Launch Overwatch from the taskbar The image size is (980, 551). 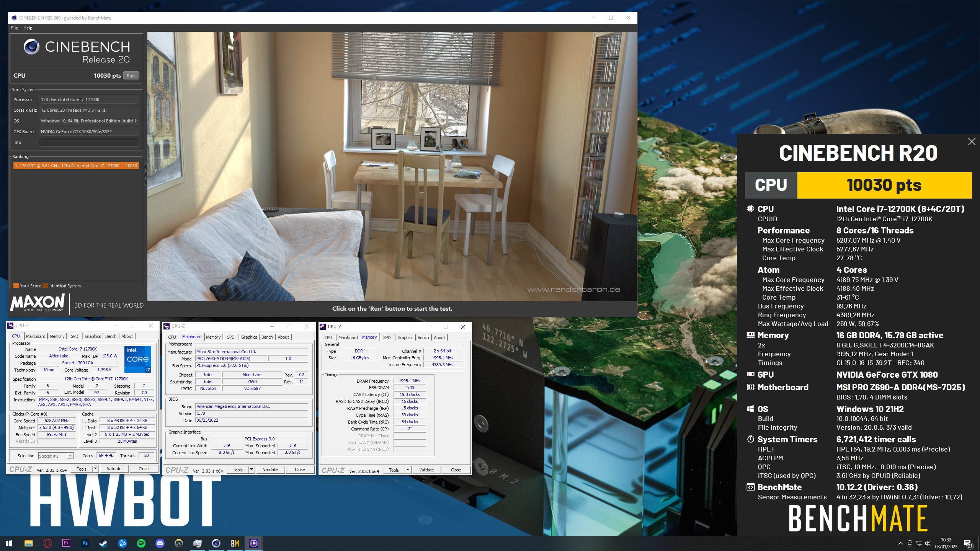click(x=178, y=543)
